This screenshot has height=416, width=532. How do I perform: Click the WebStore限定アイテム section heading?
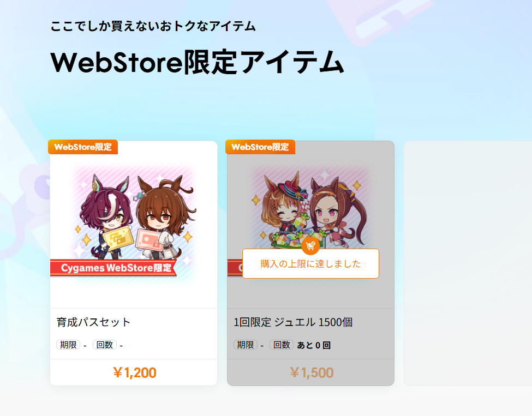click(198, 62)
